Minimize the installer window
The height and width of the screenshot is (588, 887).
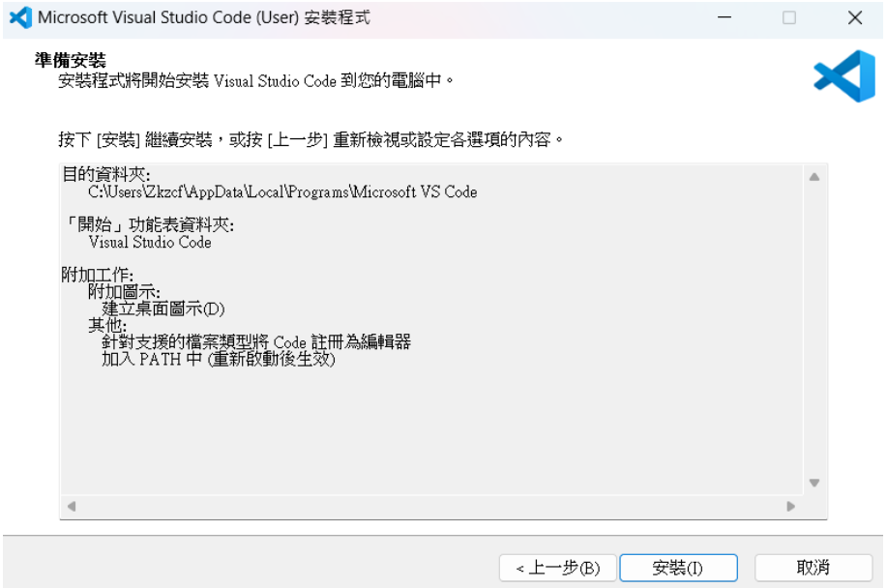click(x=724, y=17)
